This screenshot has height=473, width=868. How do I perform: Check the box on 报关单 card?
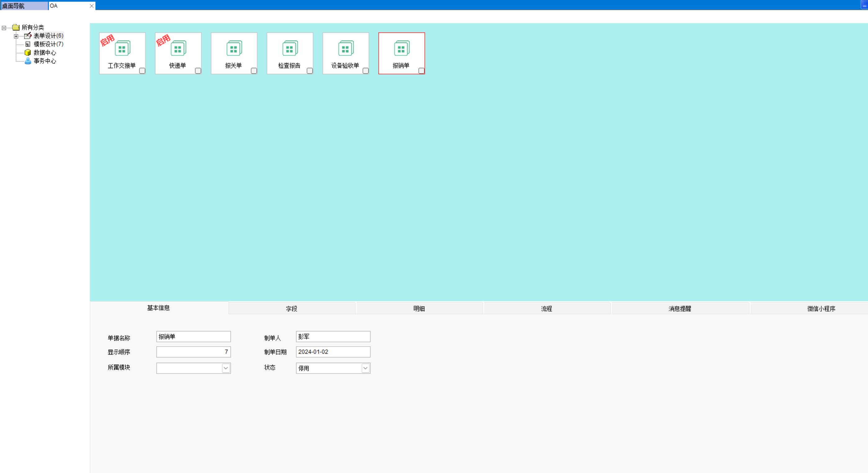click(x=254, y=71)
